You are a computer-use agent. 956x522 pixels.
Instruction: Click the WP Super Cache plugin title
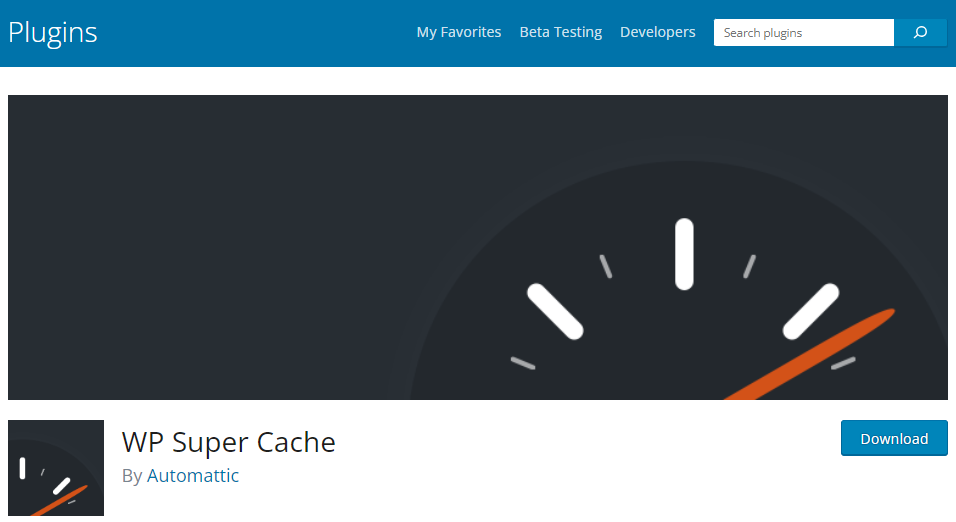[x=229, y=442]
